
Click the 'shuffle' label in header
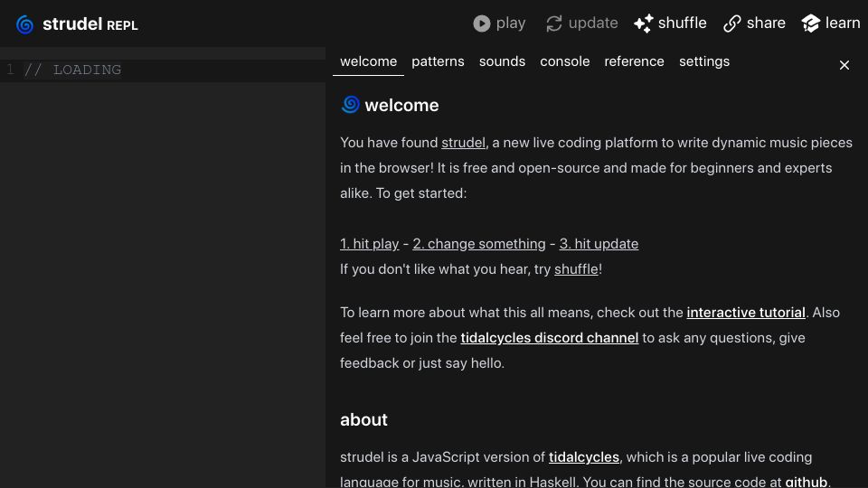(682, 23)
